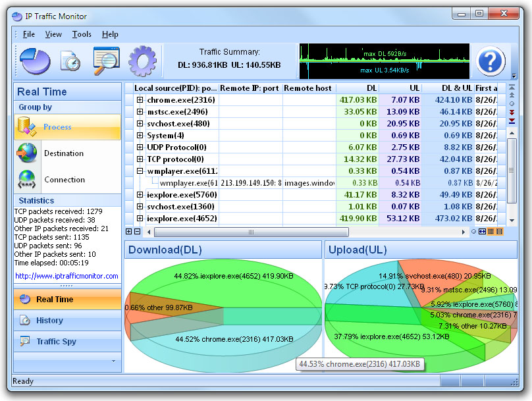532x401 pixels.
Task: Group by Process in the sidebar
Action: coord(57,127)
